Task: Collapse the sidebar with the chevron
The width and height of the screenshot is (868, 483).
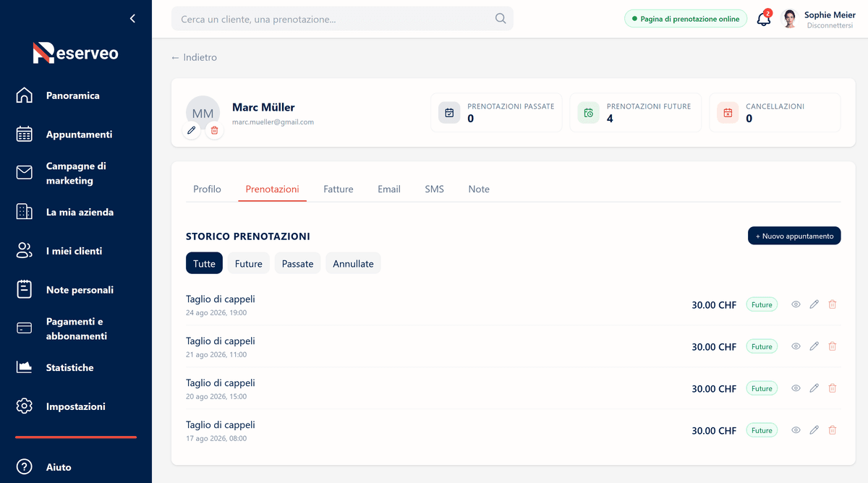Action: click(132, 19)
